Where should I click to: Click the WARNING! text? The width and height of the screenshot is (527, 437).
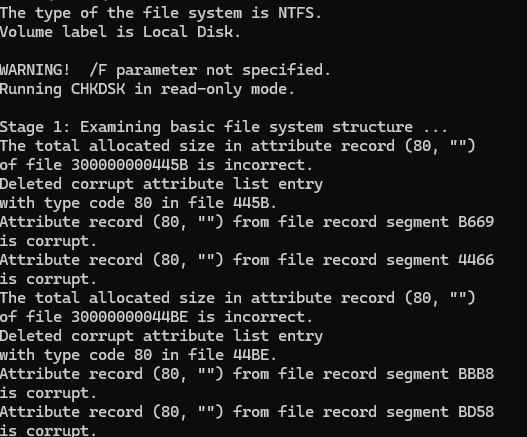[35, 70]
